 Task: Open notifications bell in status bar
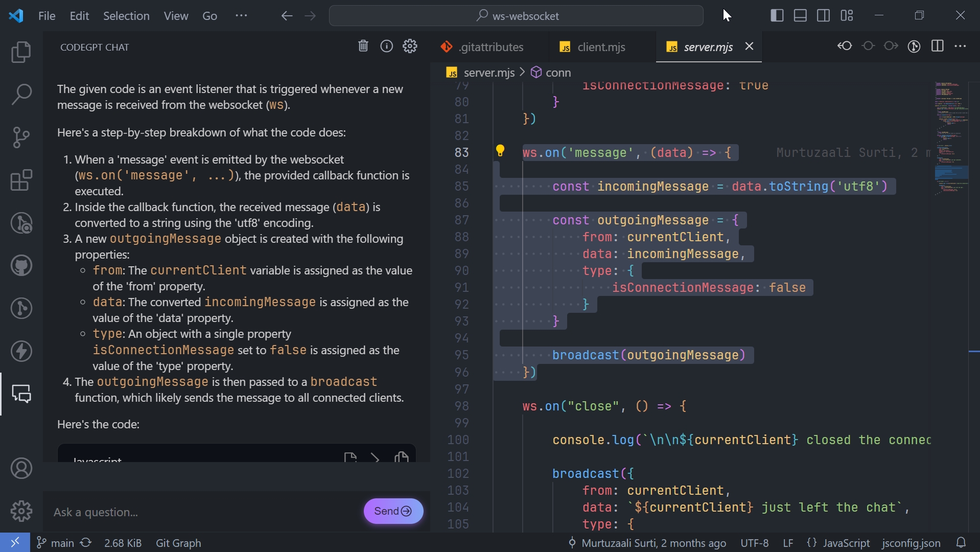tap(961, 543)
